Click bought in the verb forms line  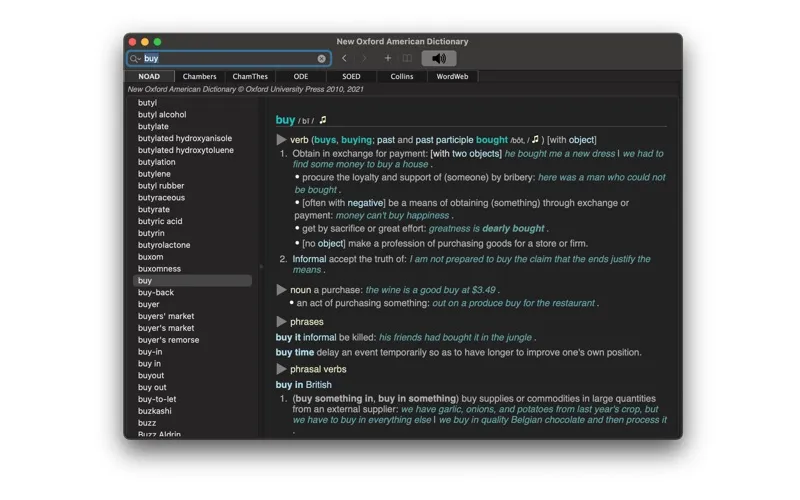coord(492,140)
